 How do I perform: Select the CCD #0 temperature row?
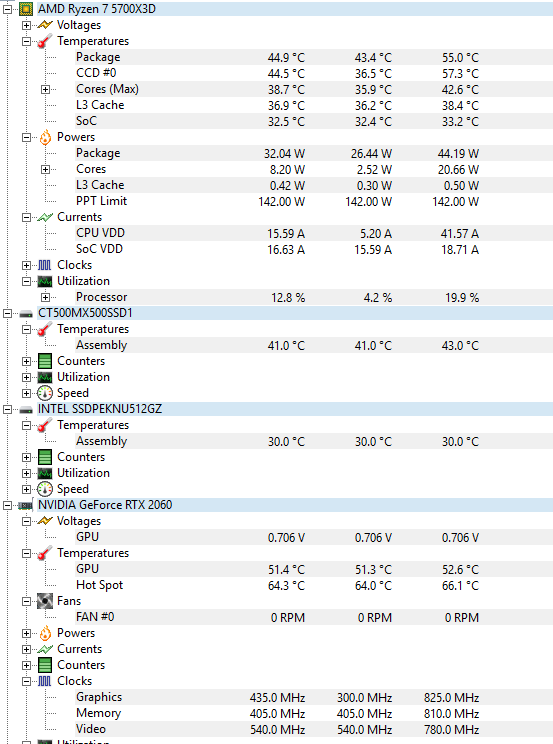(313, 73)
